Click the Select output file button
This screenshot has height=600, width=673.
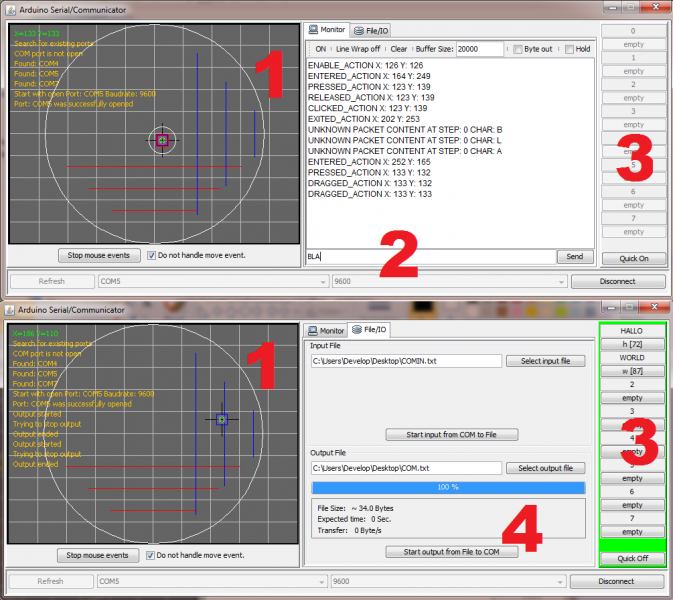pos(546,468)
